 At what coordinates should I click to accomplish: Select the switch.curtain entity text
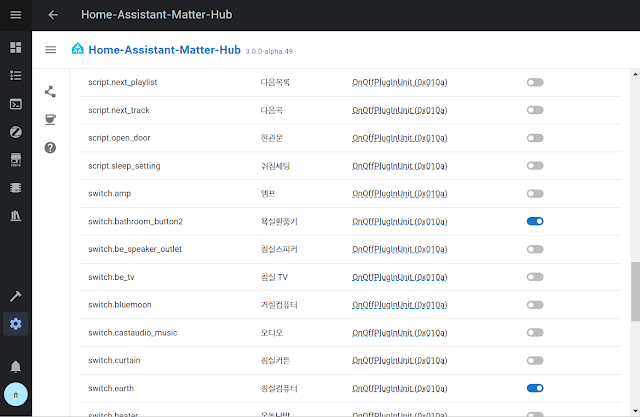pyautogui.click(x=114, y=361)
